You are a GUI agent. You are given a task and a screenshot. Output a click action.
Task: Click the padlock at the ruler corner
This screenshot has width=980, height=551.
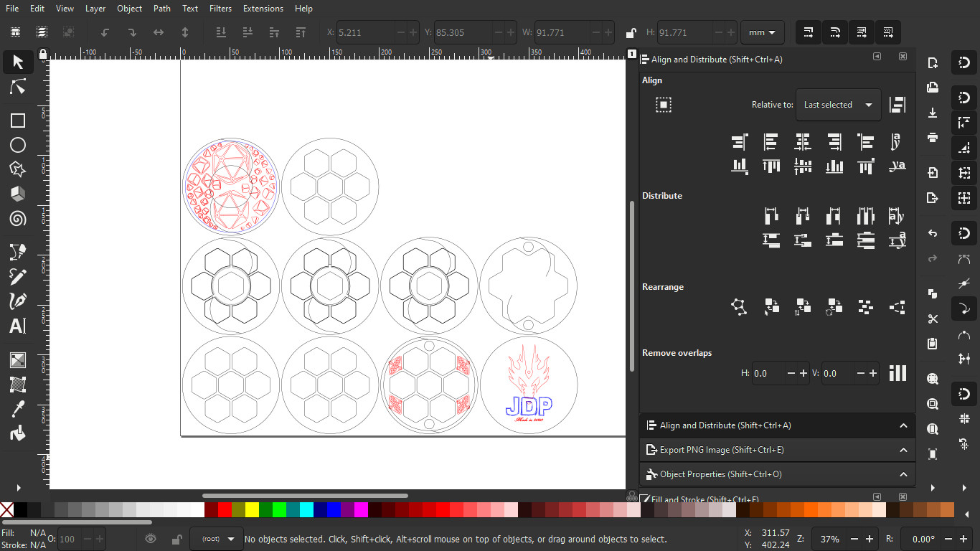coord(43,54)
